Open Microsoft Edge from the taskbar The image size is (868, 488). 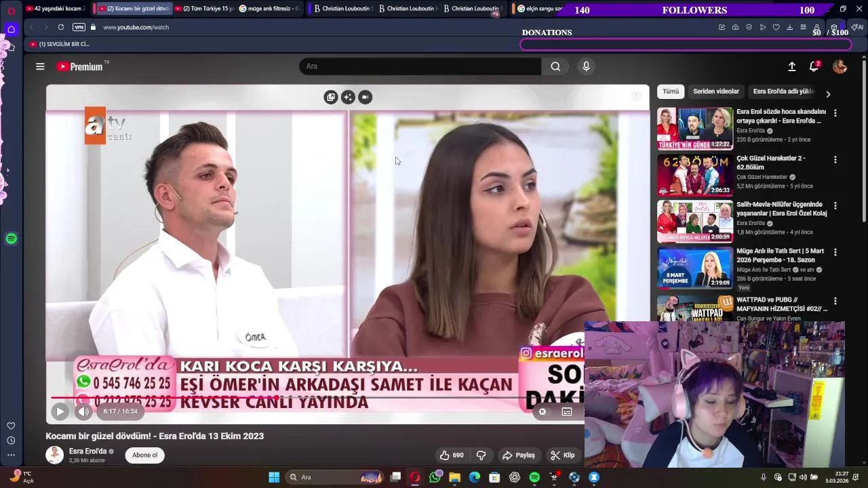pyautogui.click(x=475, y=477)
